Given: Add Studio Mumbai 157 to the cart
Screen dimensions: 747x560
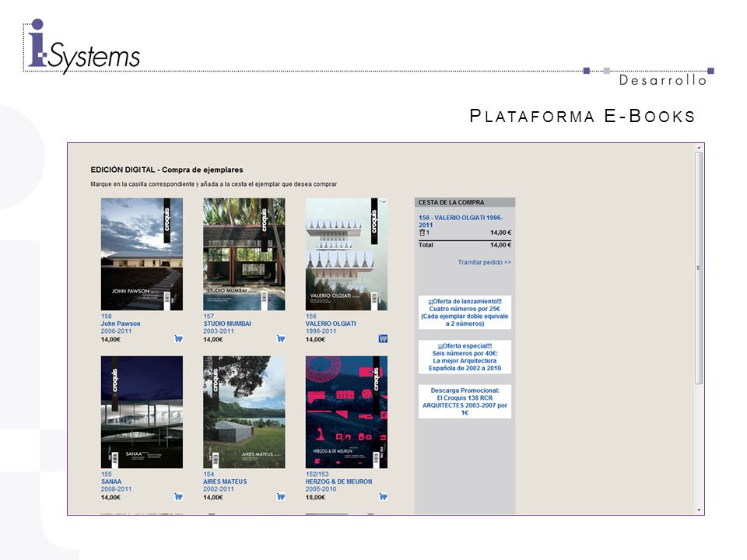Looking at the screenshot, I should tap(281, 338).
